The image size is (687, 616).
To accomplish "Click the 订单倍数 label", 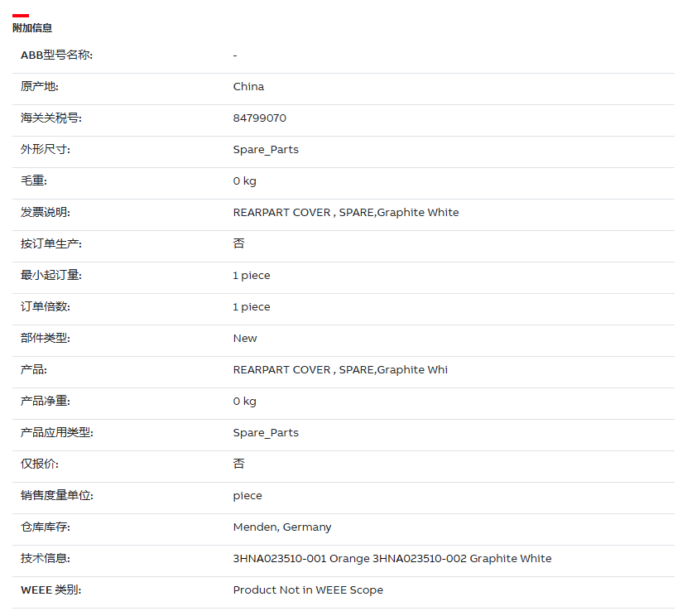I will coord(46,307).
